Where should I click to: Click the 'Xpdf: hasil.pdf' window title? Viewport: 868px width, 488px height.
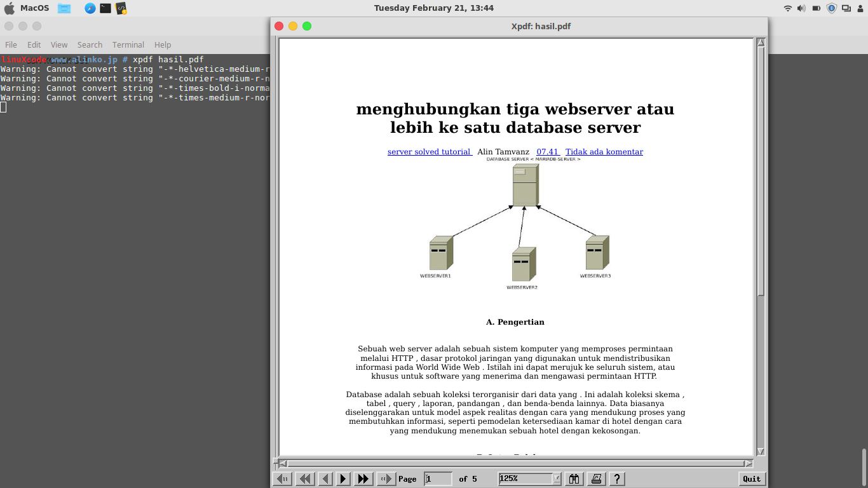click(541, 26)
